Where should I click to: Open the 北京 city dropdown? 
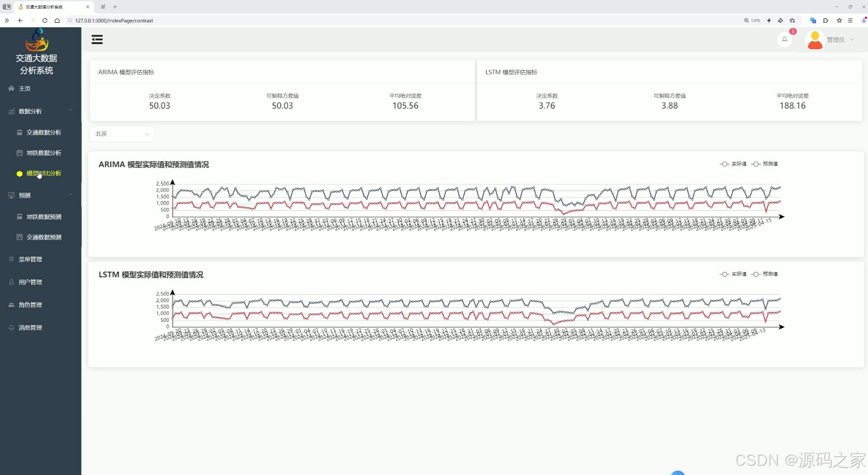[121, 134]
